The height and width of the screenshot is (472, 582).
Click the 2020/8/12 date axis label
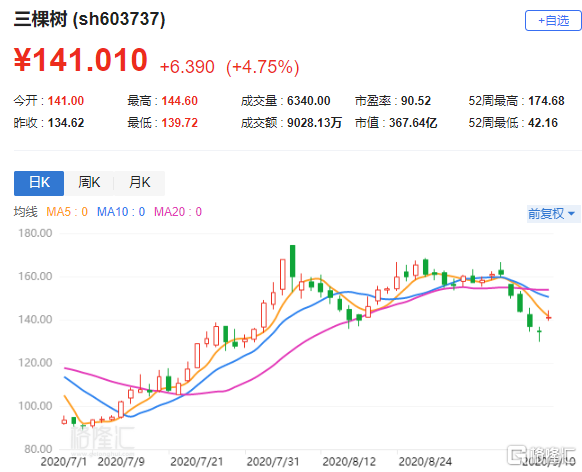pos(349,462)
